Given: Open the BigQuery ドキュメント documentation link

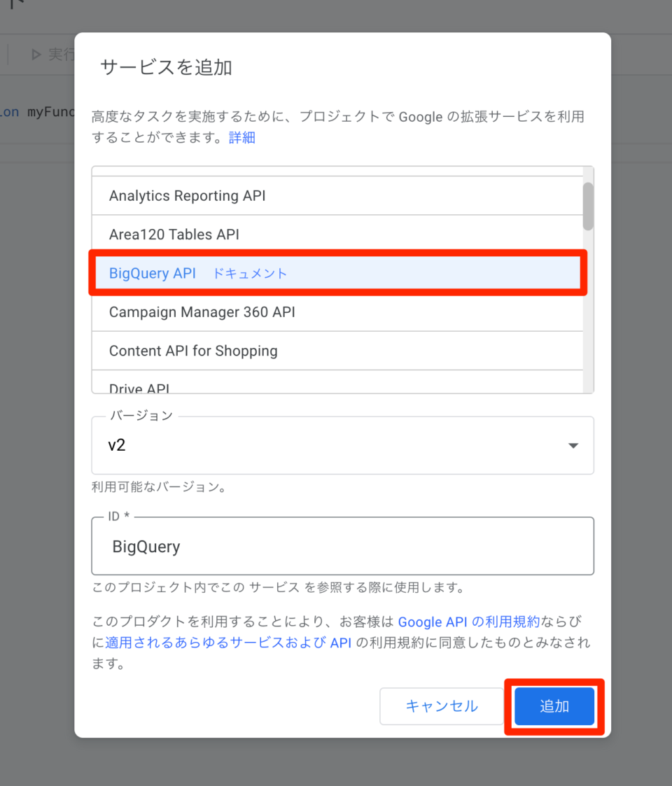Looking at the screenshot, I should (x=249, y=273).
